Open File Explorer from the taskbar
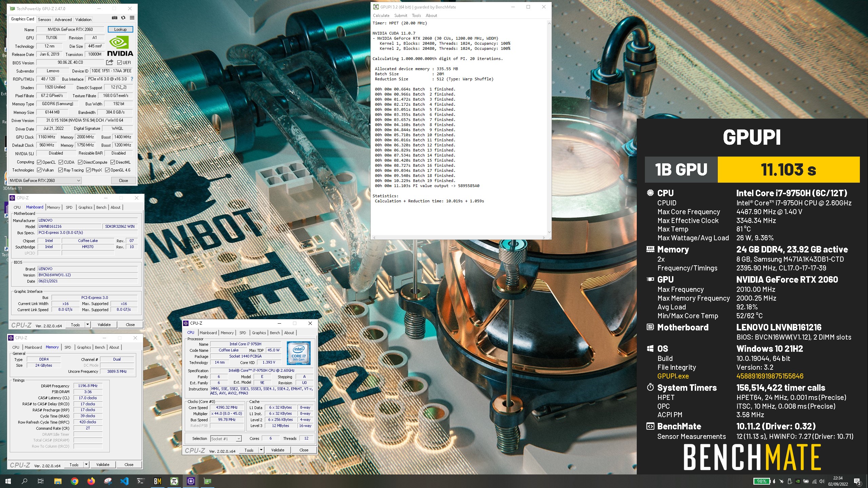 [x=58, y=481]
